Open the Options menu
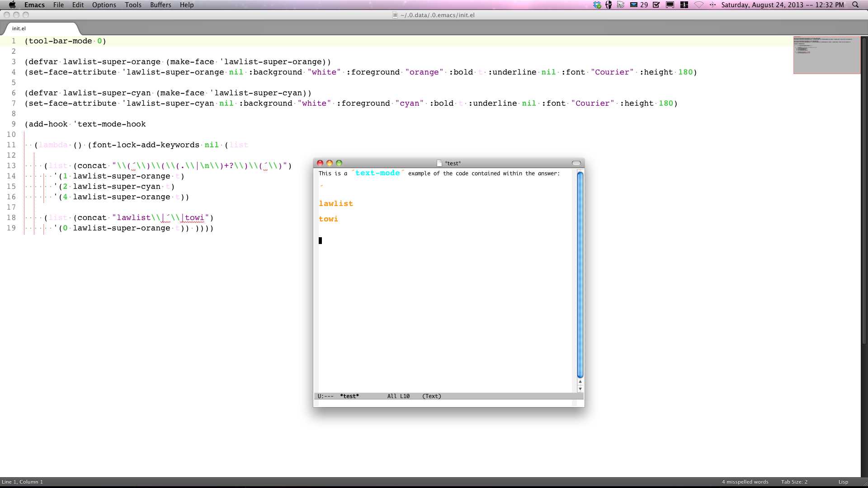 tap(104, 5)
